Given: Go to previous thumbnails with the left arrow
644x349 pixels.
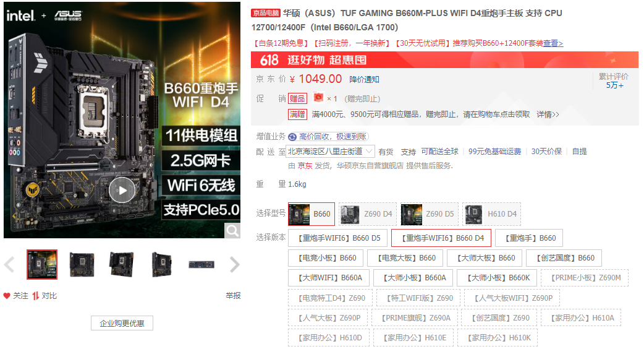Looking at the screenshot, I should point(9,264).
